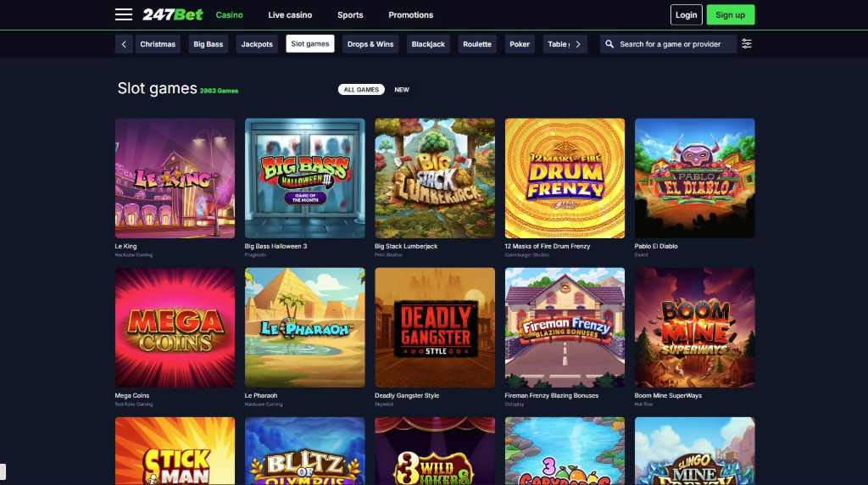The height and width of the screenshot is (485, 868).
Task: Select the Slot games category tab
Action: click(310, 44)
